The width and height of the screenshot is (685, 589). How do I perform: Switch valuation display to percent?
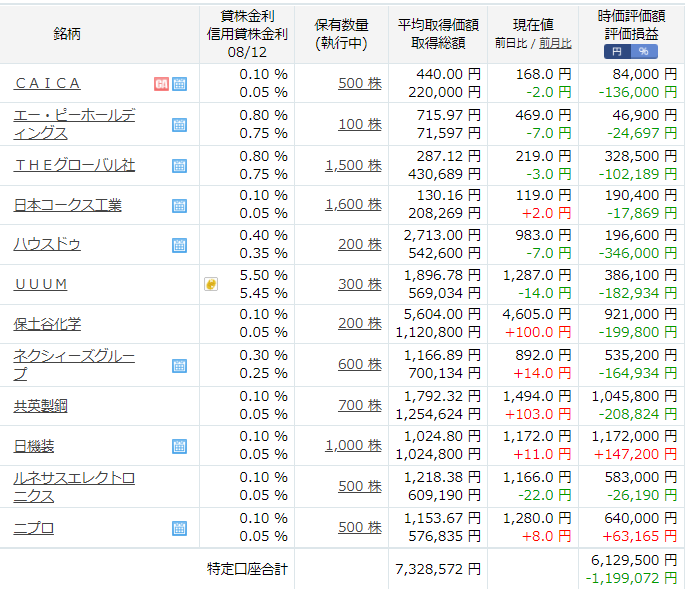tap(644, 52)
